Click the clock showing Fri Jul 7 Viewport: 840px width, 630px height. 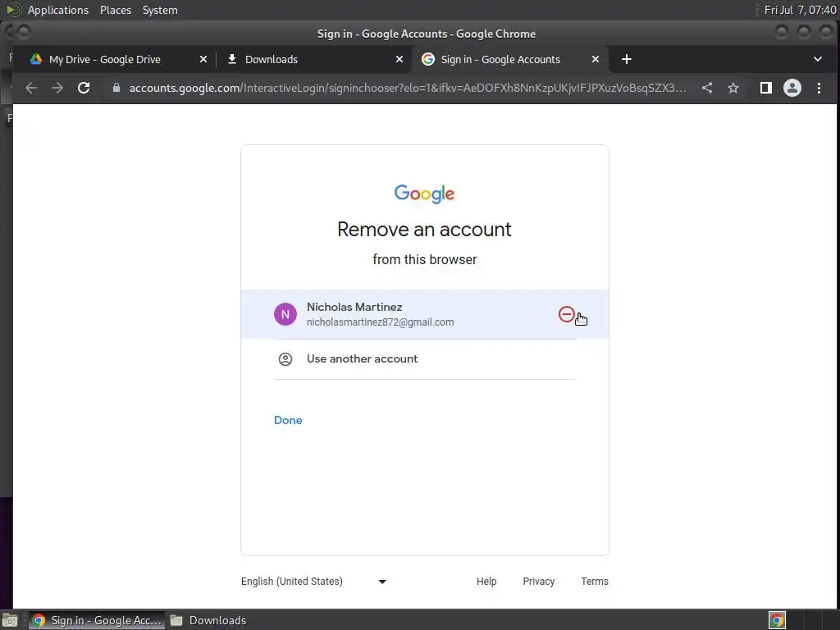tap(800, 10)
